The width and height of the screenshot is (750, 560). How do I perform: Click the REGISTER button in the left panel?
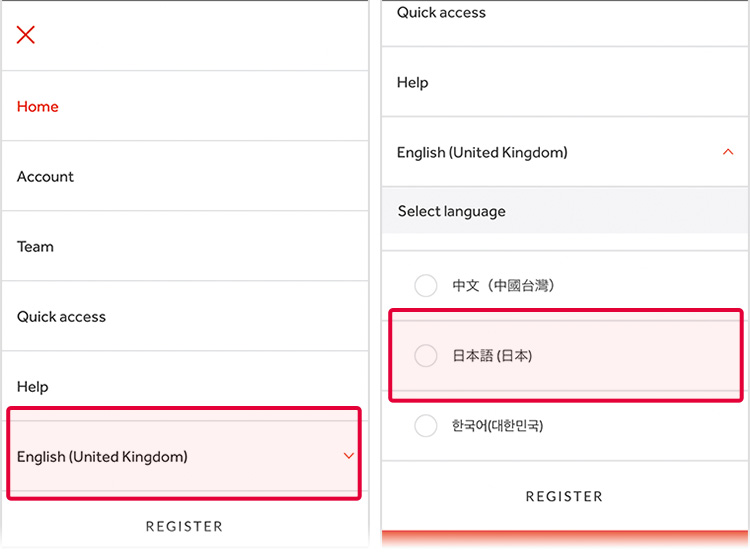pyautogui.click(x=184, y=526)
